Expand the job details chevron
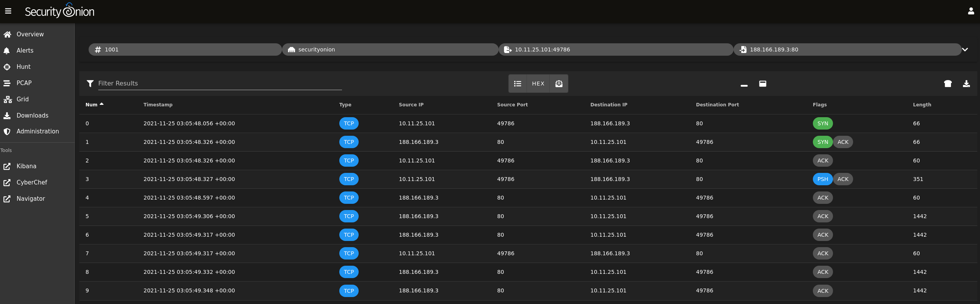The height and width of the screenshot is (304, 980). (965, 50)
